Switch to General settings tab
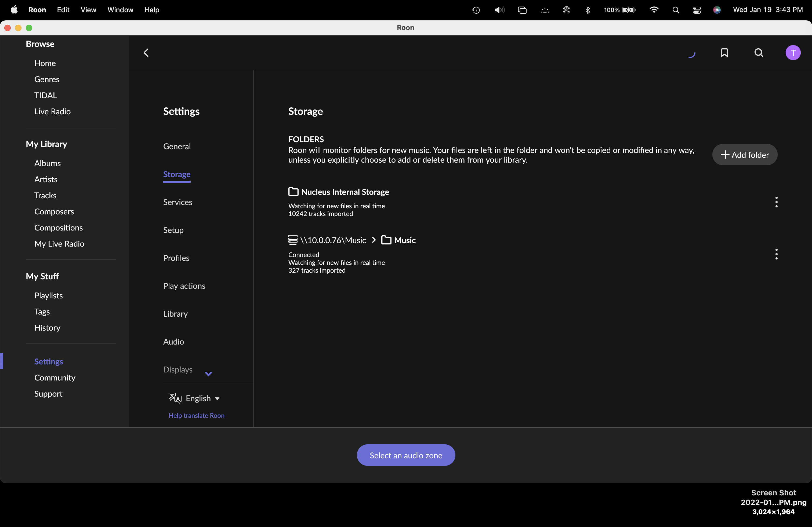 177,146
